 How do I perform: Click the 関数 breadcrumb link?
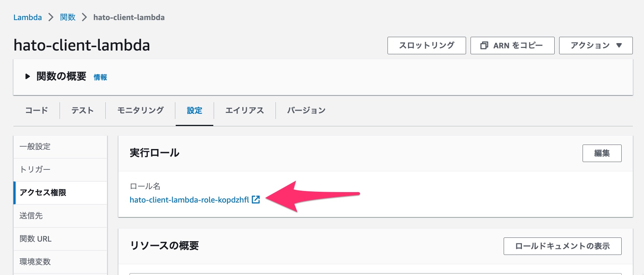point(67,17)
